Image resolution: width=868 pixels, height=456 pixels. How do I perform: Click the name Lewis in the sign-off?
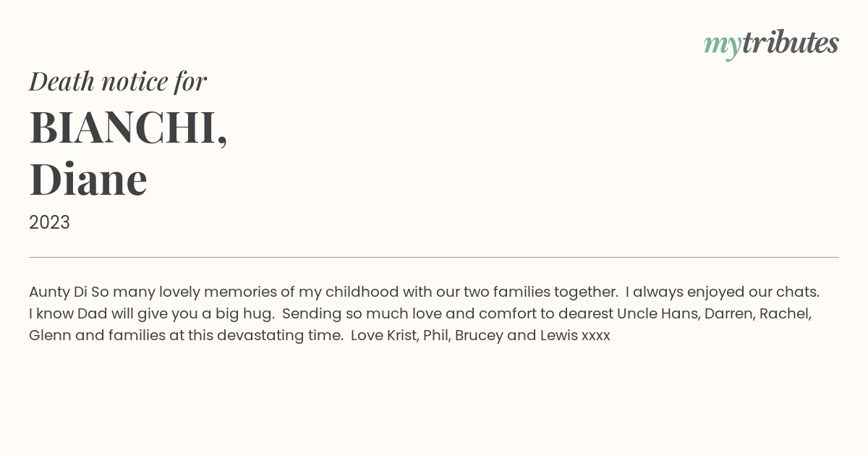click(558, 336)
